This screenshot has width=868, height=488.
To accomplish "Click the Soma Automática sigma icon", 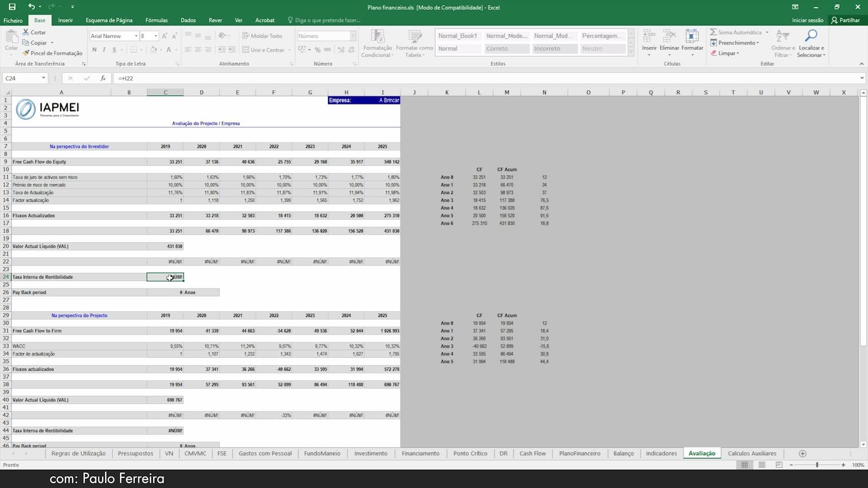I will [713, 32].
